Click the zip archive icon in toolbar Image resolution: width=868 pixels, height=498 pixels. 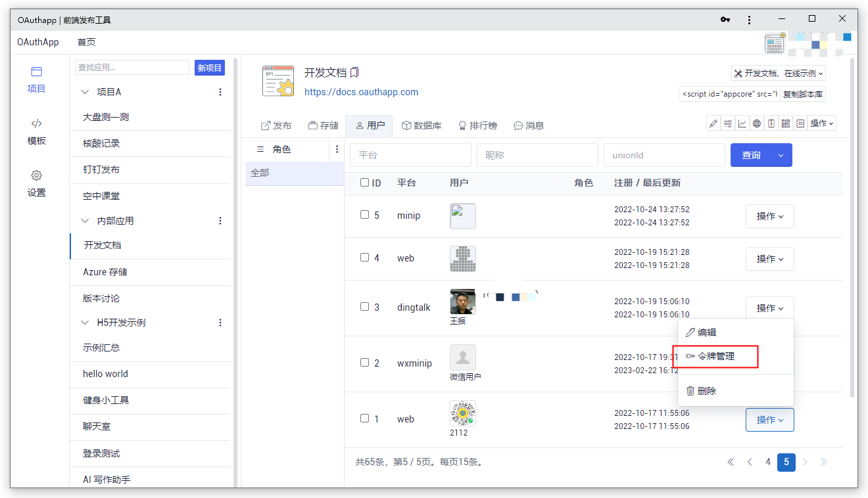(x=771, y=124)
